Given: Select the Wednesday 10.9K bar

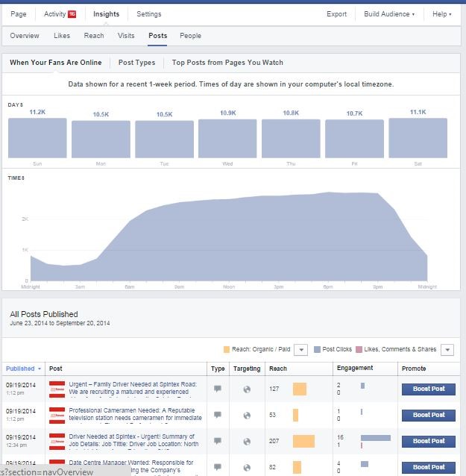Looking at the screenshot, I should pyautogui.click(x=227, y=139).
